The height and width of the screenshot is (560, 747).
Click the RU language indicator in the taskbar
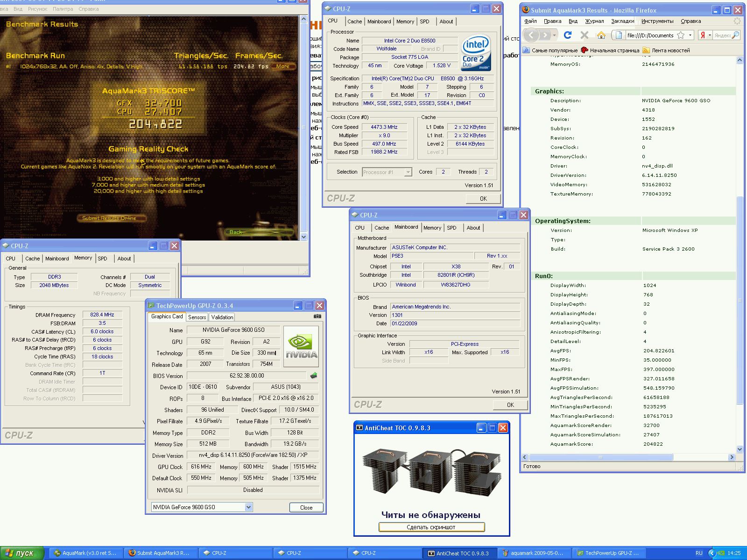[x=699, y=553]
